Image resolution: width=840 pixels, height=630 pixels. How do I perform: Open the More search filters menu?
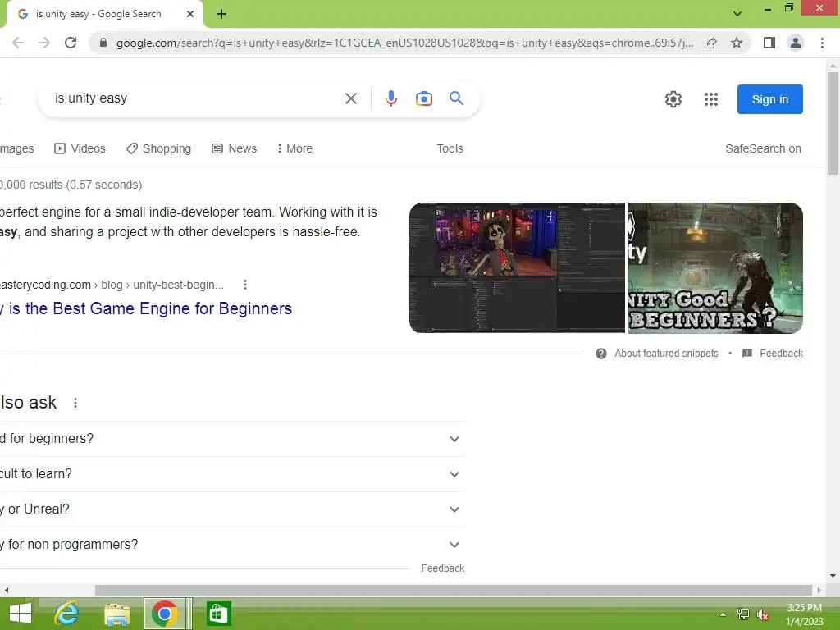coord(294,148)
